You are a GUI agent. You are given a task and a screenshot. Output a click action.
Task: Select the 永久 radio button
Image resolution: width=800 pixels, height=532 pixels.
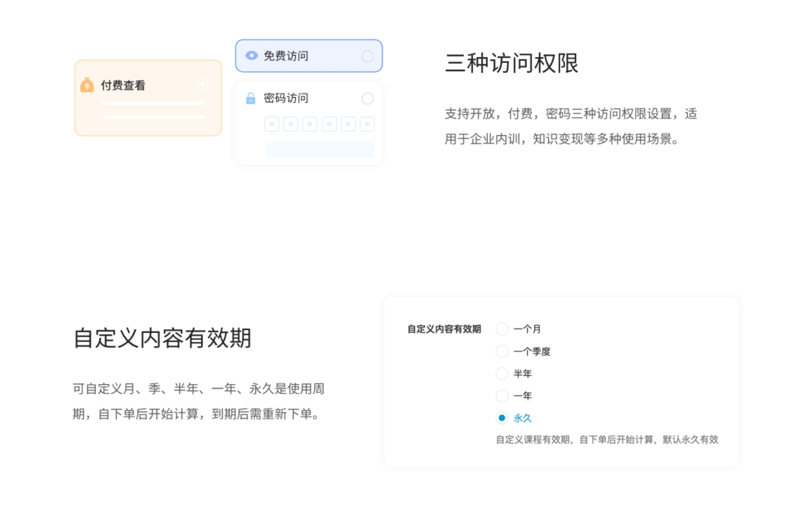(502, 418)
